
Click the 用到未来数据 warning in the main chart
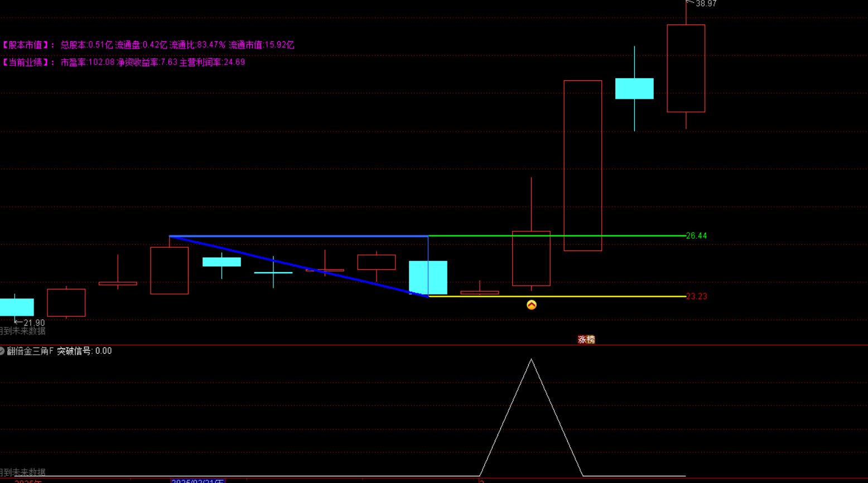point(22,331)
